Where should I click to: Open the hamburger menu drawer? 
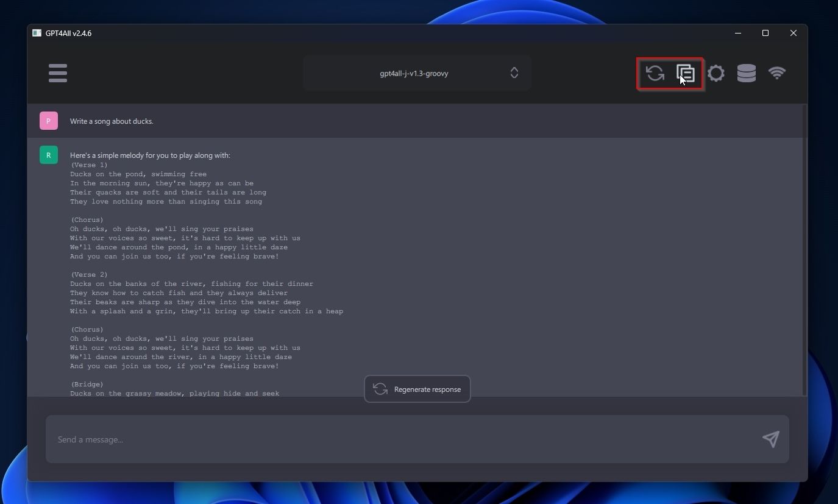click(58, 73)
